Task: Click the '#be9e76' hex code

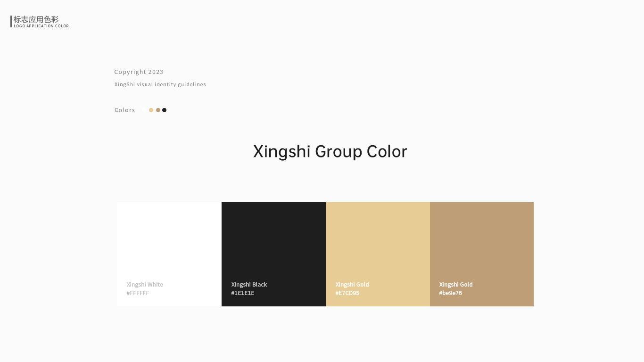Action: [x=451, y=293]
